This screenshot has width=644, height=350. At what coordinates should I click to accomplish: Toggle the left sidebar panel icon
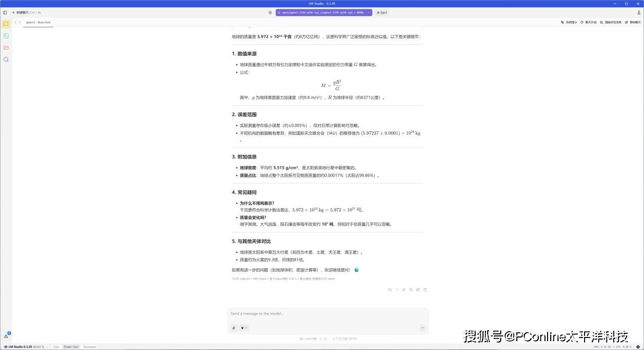pyautogui.click(x=5, y=12)
